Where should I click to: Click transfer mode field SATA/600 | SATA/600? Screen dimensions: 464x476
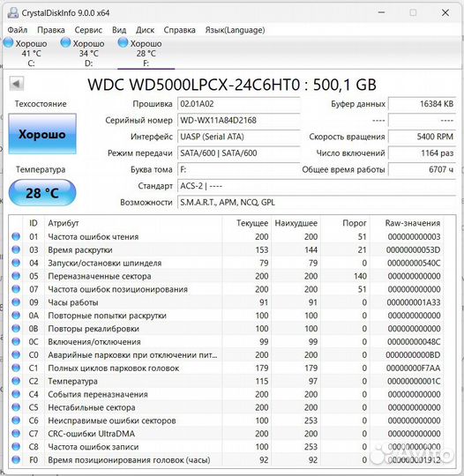tap(238, 153)
